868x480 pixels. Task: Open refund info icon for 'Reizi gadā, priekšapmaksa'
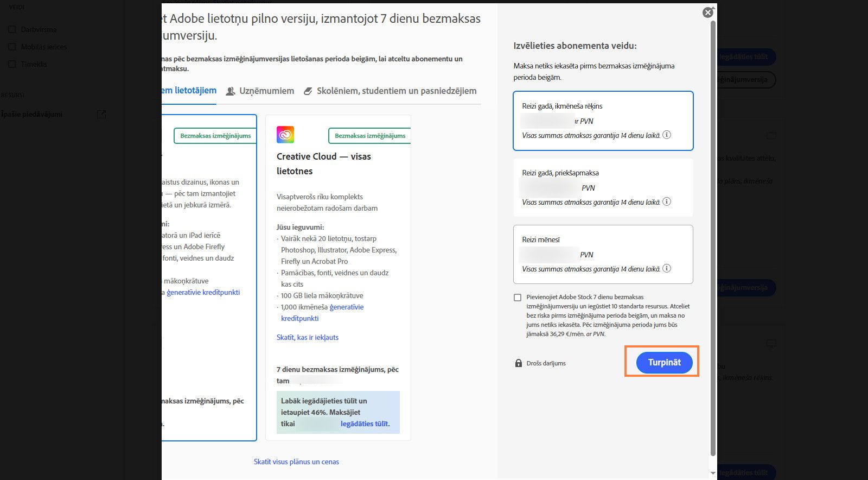(x=667, y=201)
